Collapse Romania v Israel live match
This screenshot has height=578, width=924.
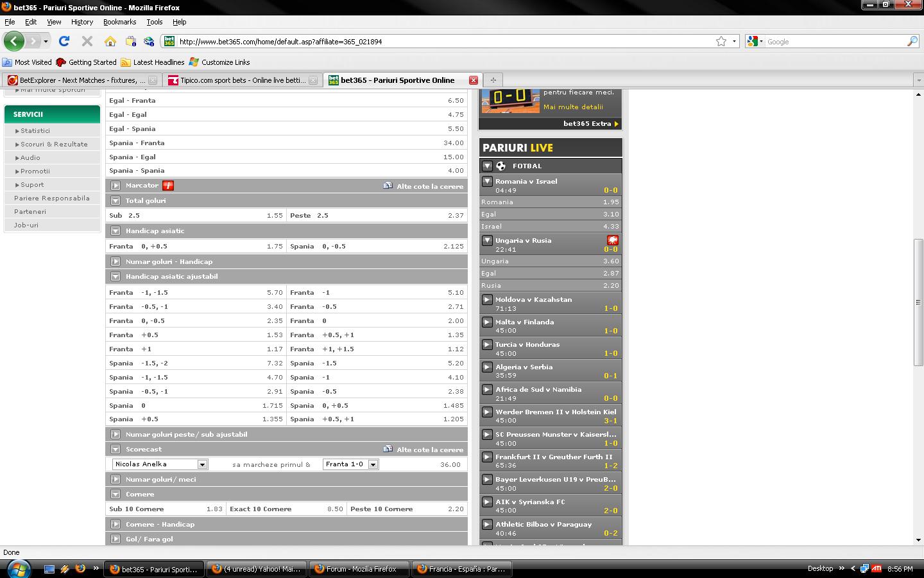(x=488, y=181)
